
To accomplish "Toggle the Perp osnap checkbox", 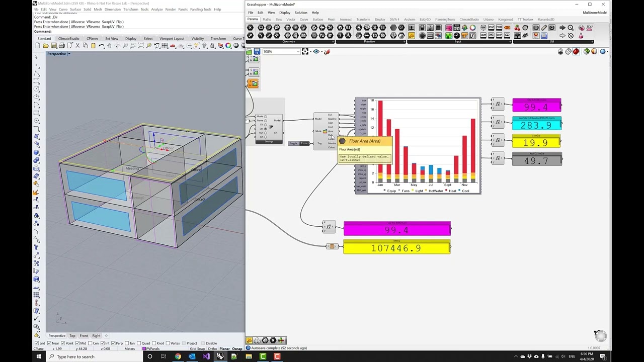I will pyautogui.click(x=113, y=343).
